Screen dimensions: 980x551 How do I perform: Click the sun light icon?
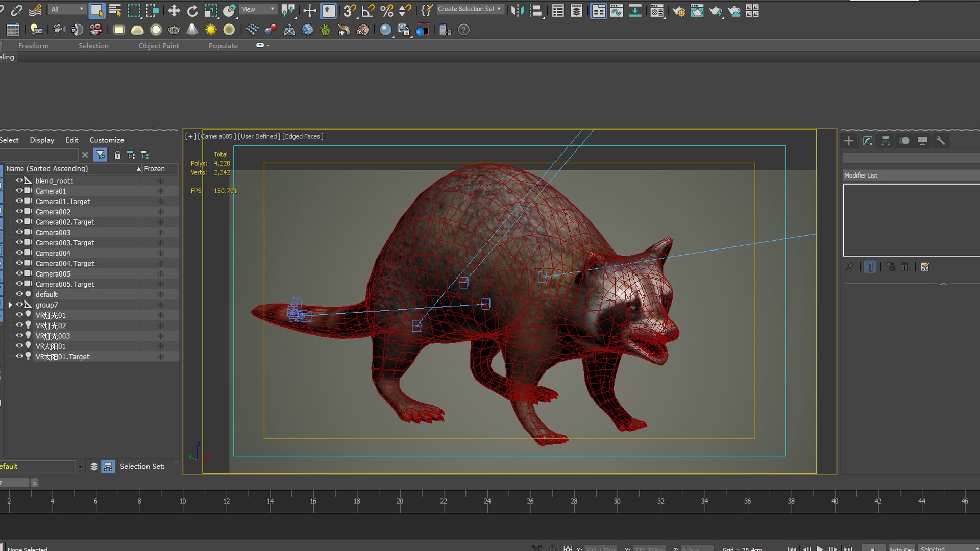pos(210,30)
